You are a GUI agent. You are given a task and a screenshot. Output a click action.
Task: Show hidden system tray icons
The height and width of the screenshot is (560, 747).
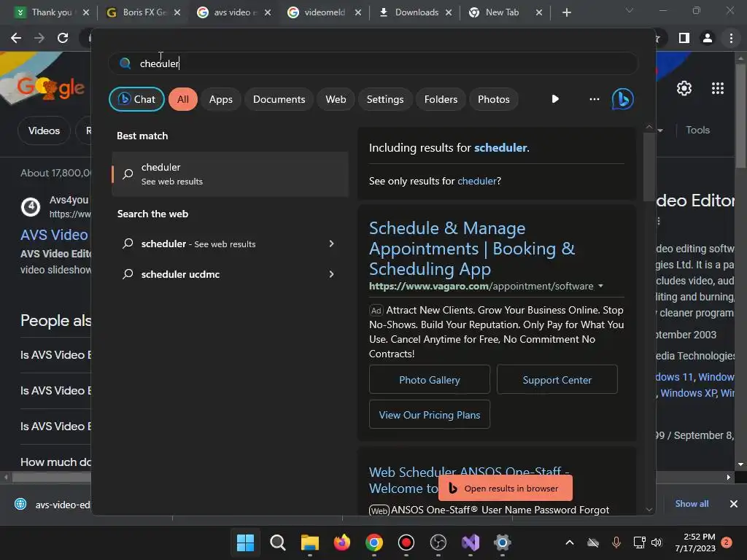point(569,542)
